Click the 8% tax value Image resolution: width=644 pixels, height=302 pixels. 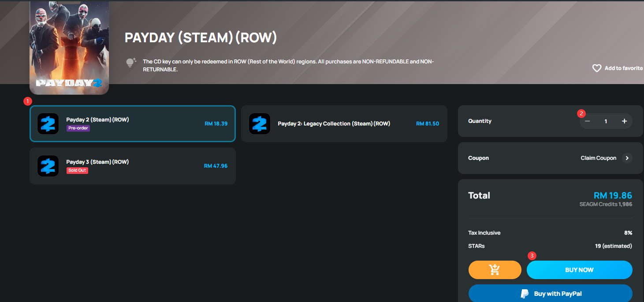pos(628,233)
